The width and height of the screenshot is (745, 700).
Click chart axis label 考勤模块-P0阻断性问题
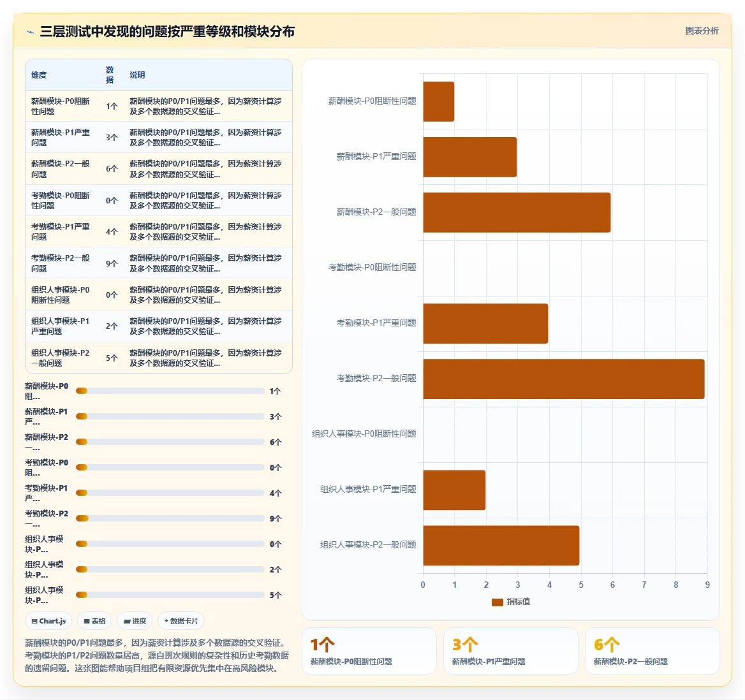click(372, 267)
